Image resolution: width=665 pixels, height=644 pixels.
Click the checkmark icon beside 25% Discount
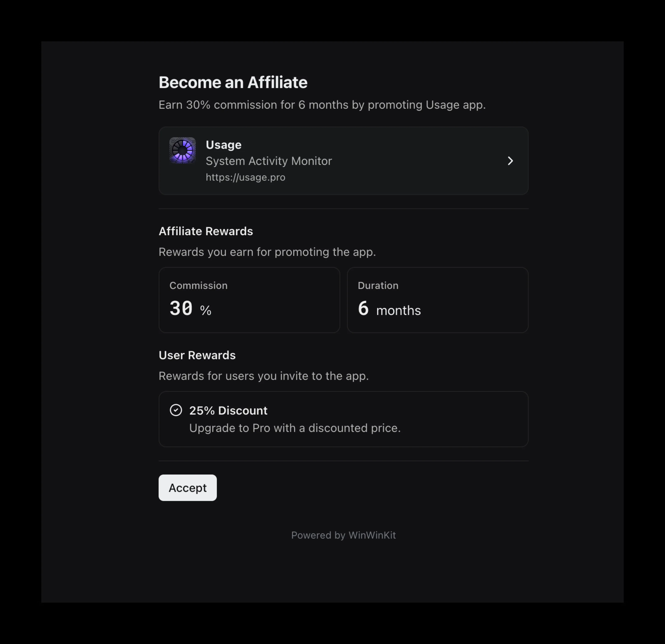(x=176, y=410)
